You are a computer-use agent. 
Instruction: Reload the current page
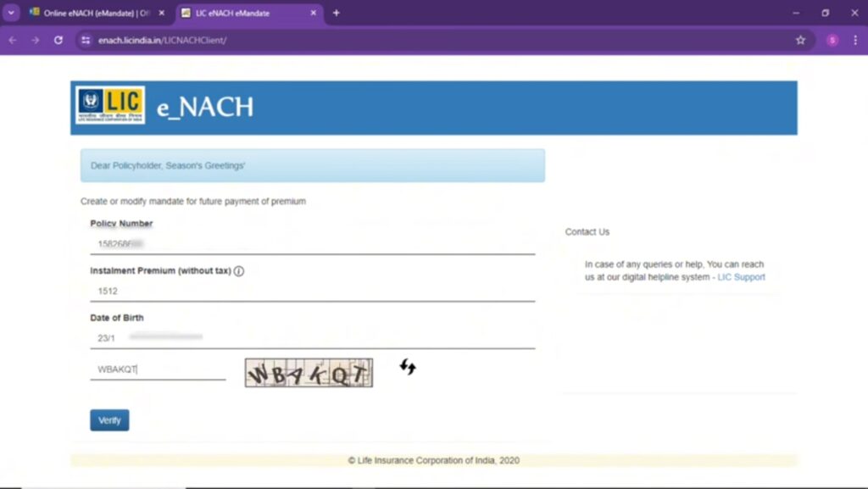coord(58,41)
